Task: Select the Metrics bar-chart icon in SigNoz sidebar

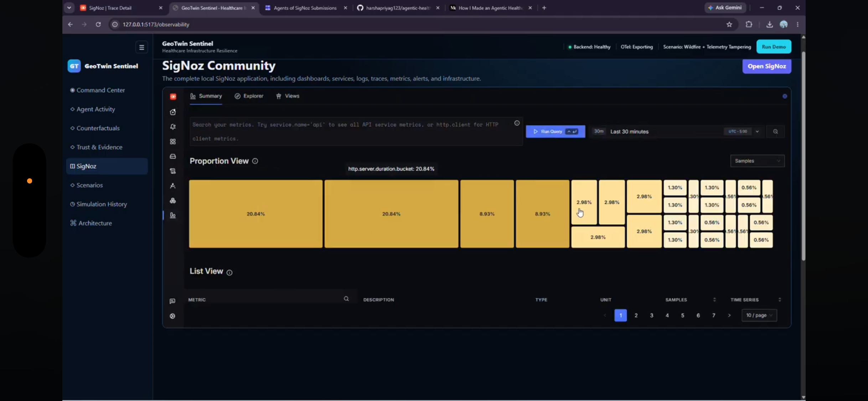Action: (173, 215)
